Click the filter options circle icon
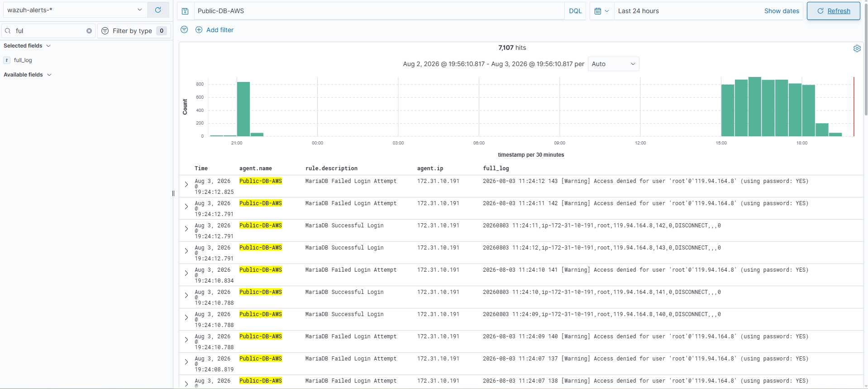The height and width of the screenshot is (389, 868). [x=184, y=29]
